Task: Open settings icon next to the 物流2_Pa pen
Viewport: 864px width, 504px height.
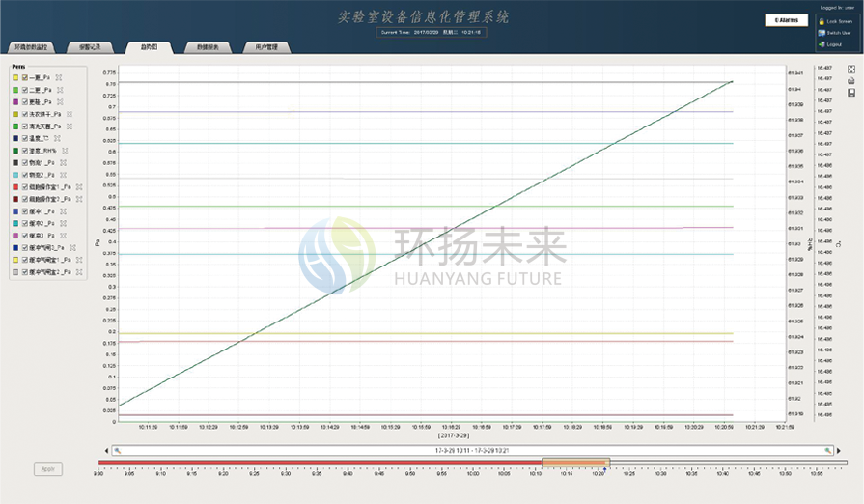Action: tap(64, 175)
